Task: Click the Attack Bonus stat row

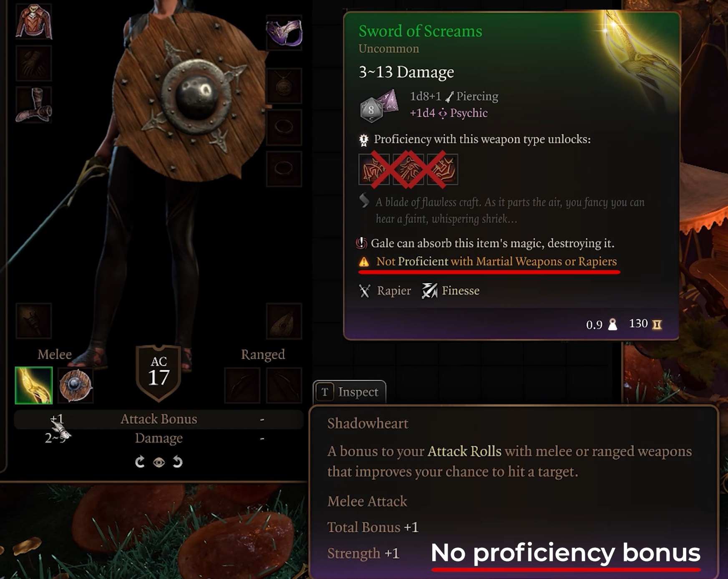Action: click(x=159, y=419)
